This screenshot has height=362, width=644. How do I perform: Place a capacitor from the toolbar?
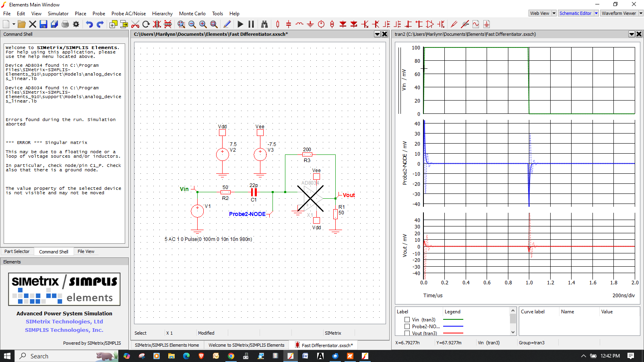(289, 24)
